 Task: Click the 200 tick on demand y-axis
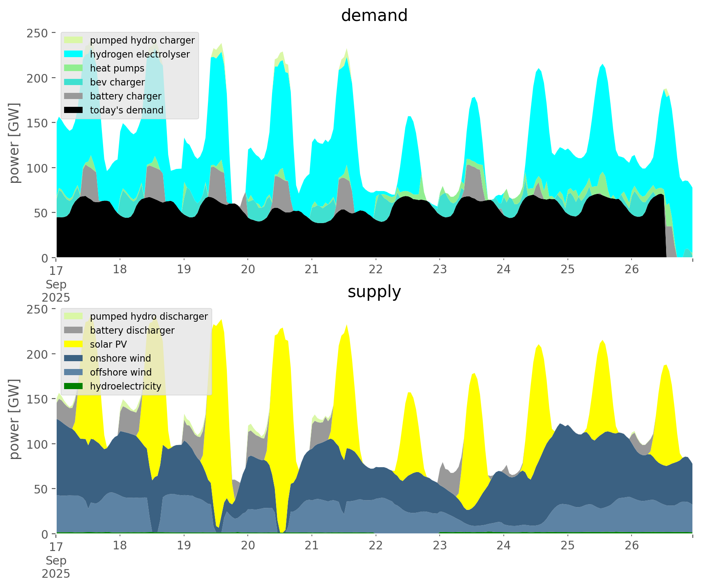(x=41, y=78)
